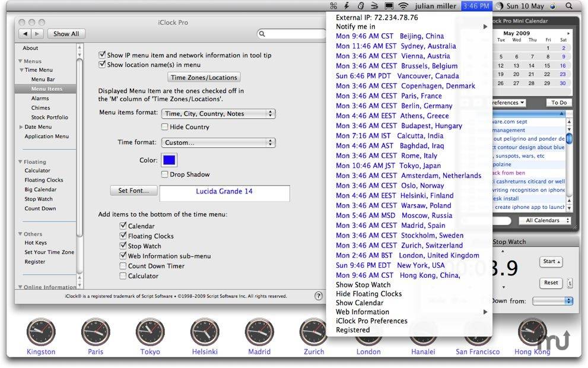Select Stock Portfolio in the sidebar
Screen dimensions: 588x368
click(x=49, y=118)
